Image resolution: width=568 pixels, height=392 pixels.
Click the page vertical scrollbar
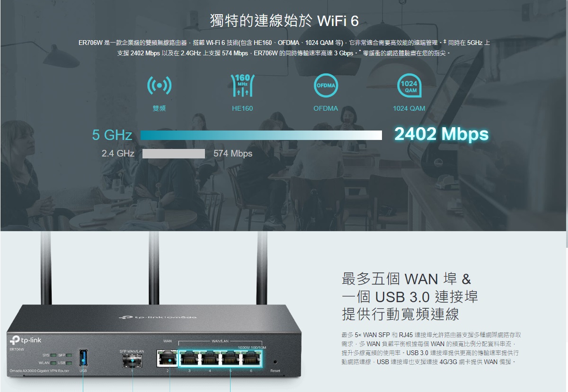[566, 123]
